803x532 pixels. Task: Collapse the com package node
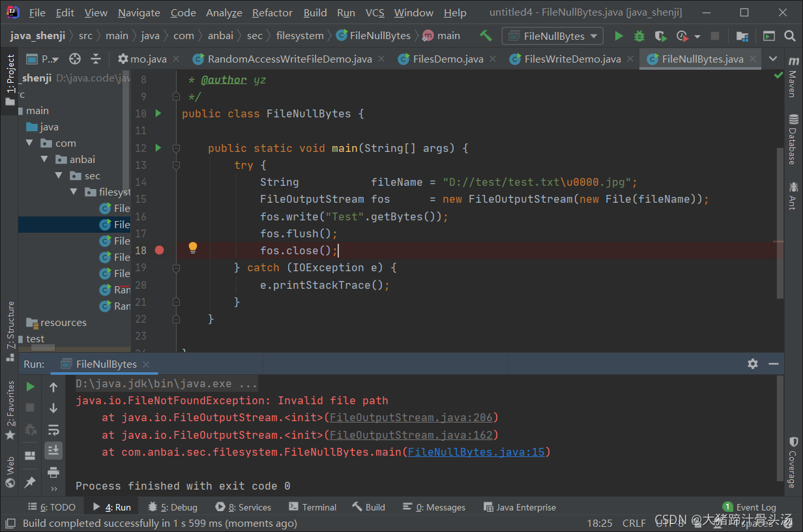(x=29, y=143)
